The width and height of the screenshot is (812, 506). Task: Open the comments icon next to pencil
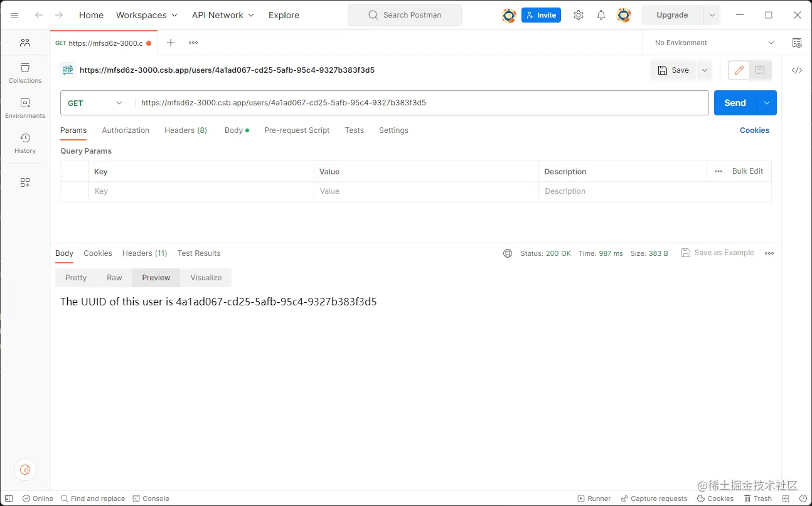coord(760,70)
